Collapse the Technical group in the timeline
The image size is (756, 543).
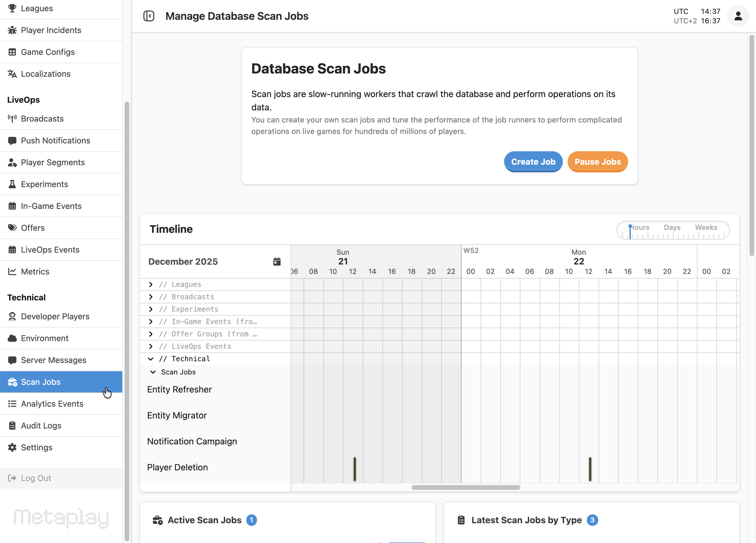pos(151,359)
